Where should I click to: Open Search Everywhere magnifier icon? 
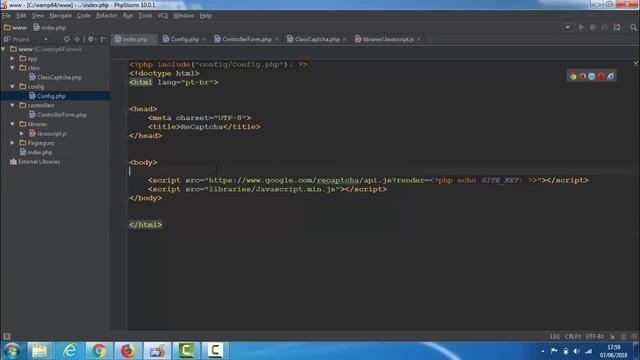click(x=633, y=27)
